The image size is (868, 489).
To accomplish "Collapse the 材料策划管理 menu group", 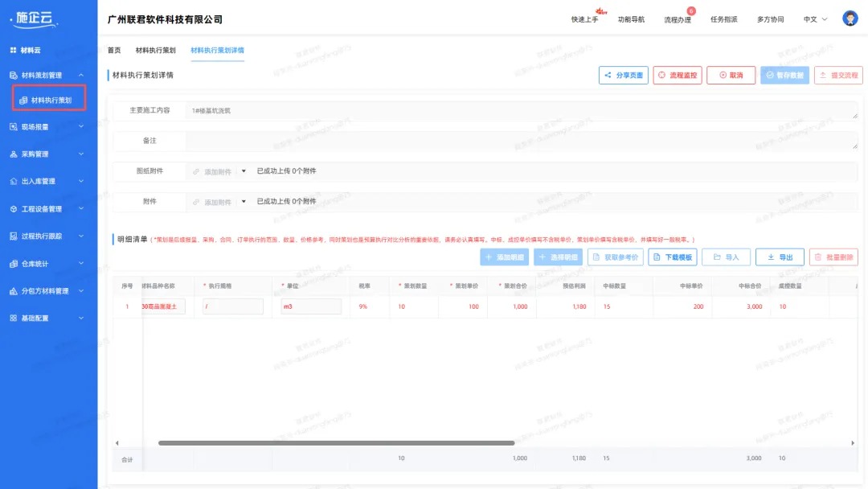I will 48,76.
